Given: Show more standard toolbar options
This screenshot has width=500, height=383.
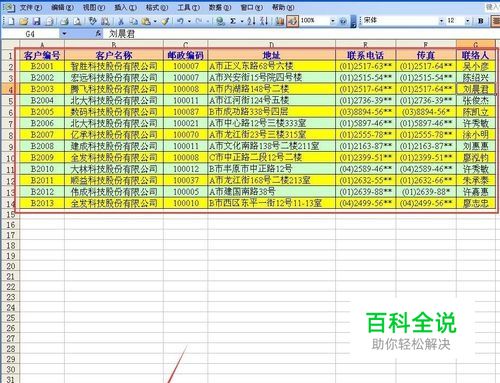Looking at the screenshot, I should tap(353, 22).
